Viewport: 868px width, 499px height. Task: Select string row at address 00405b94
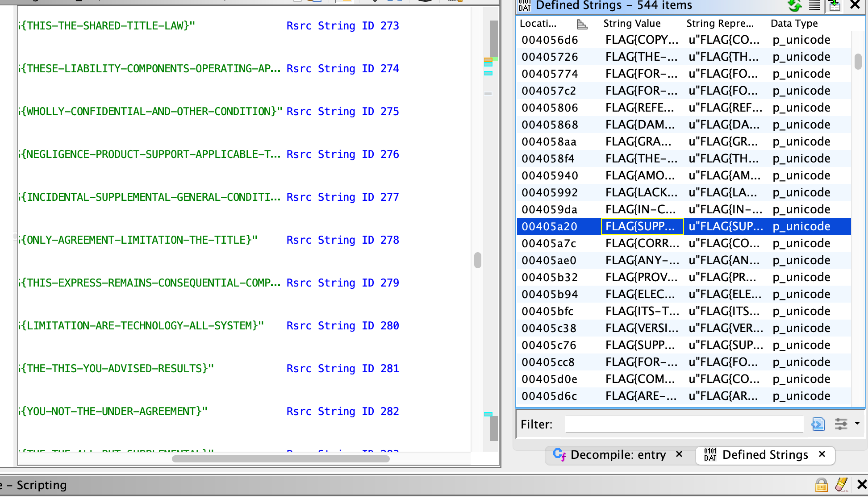(684, 294)
